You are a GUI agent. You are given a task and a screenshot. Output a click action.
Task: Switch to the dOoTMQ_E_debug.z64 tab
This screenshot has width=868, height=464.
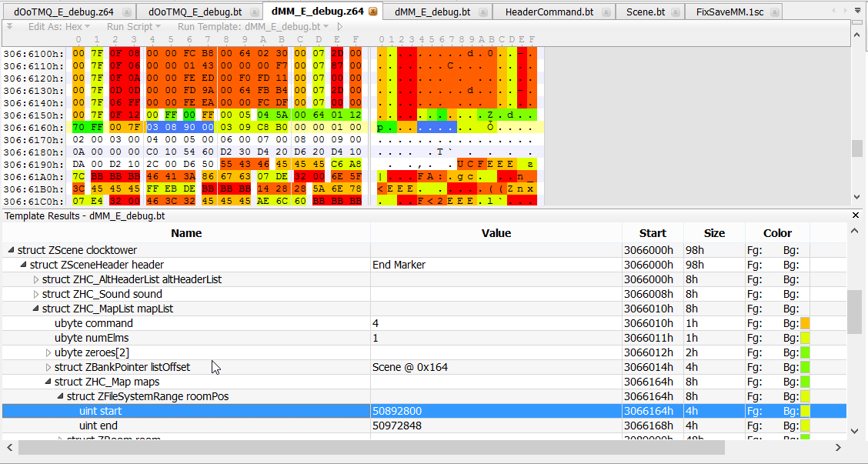point(64,12)
